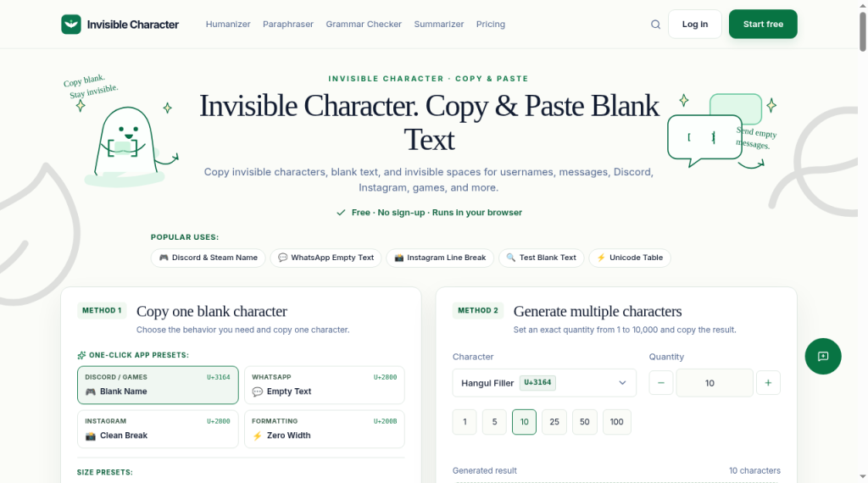Image resolution: width=868 pixels, height=483 pixels.
Task: Set quantity preset to 25
Action: [554, 422]
